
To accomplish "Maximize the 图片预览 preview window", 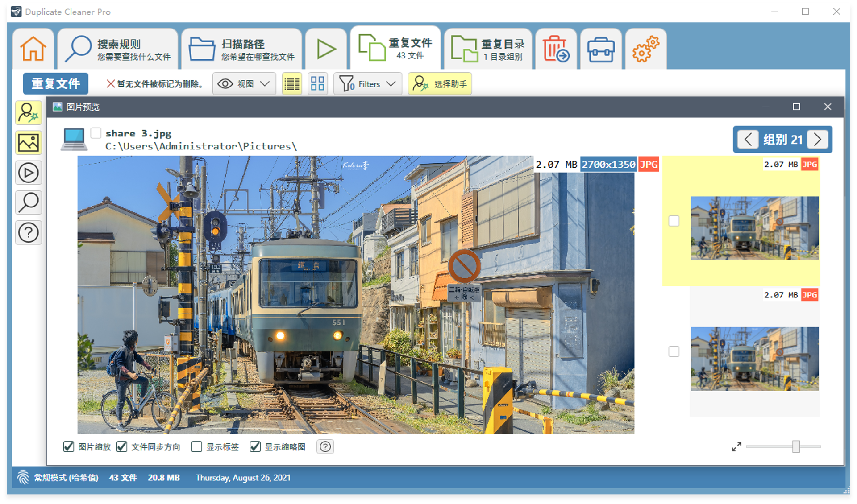I will click(796, 107).
